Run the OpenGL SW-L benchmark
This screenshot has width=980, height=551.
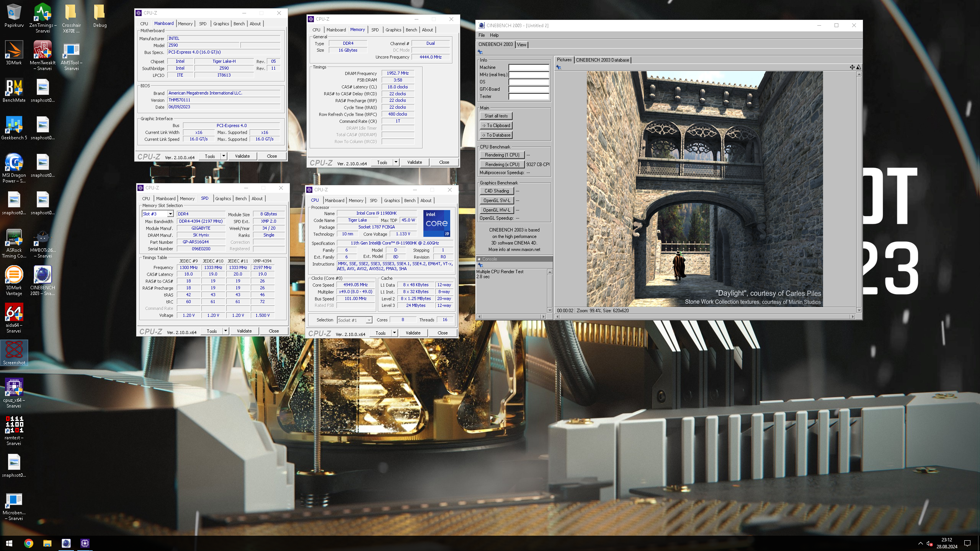(x=497, y=201)
